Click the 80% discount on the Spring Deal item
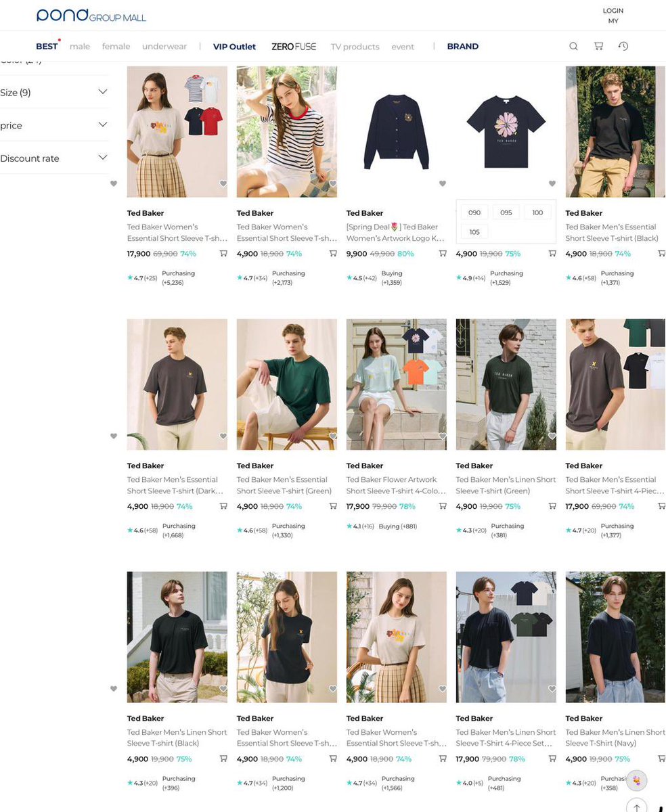This screenshot has width=666, height=812. point(405,254)
